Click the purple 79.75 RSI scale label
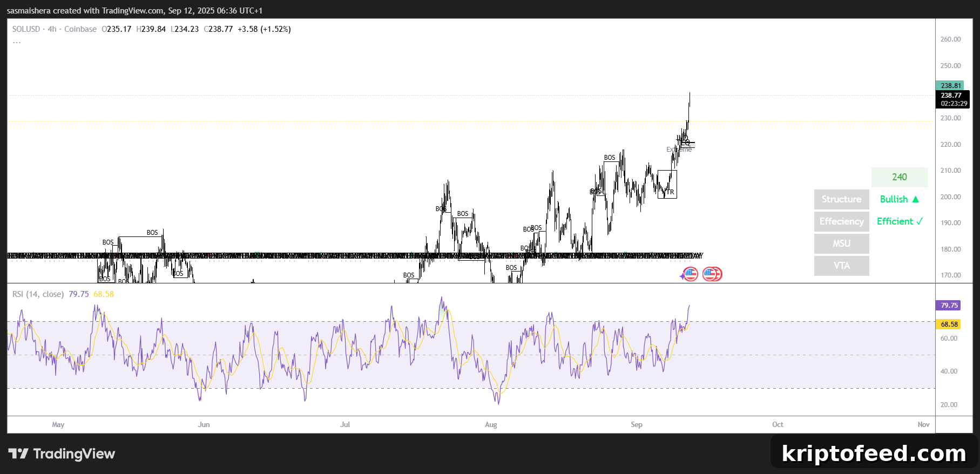The height and width of the screenshot is (474, 980). tap(948, 306)
